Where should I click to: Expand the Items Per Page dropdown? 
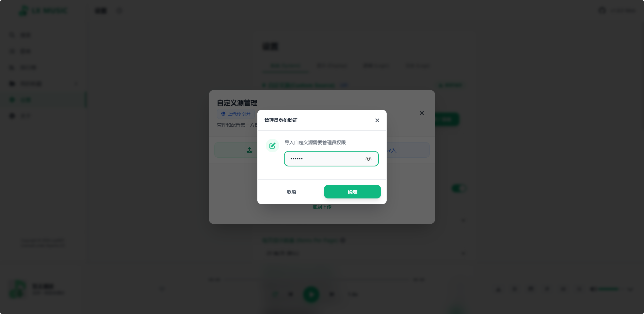[x=365, y=253]
